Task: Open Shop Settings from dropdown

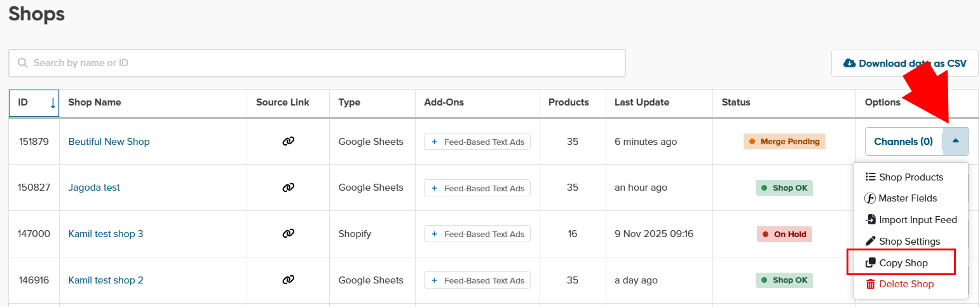Action: coord(909,242)
